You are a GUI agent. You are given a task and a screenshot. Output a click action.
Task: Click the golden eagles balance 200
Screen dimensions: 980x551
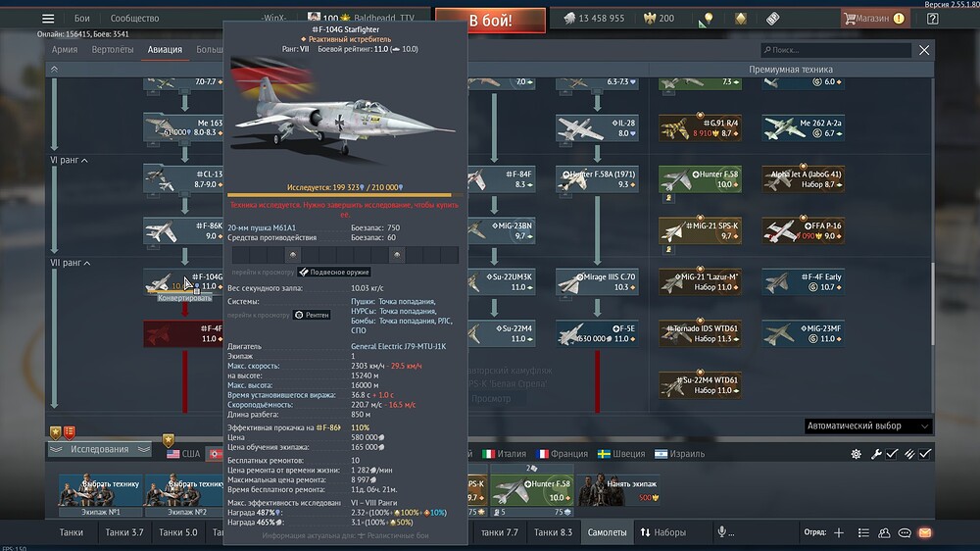[x=660, y=18]
